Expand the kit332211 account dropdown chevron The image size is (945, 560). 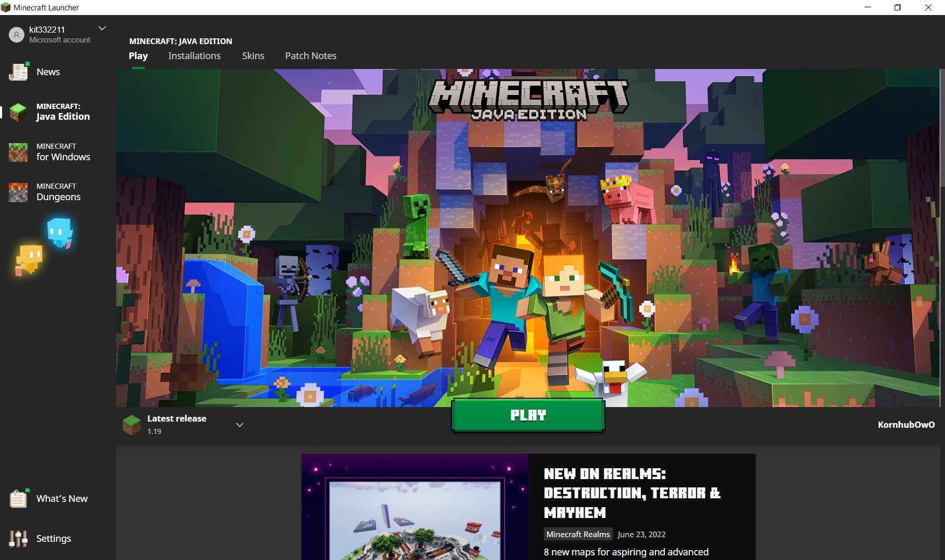click(x=102, y=29)
